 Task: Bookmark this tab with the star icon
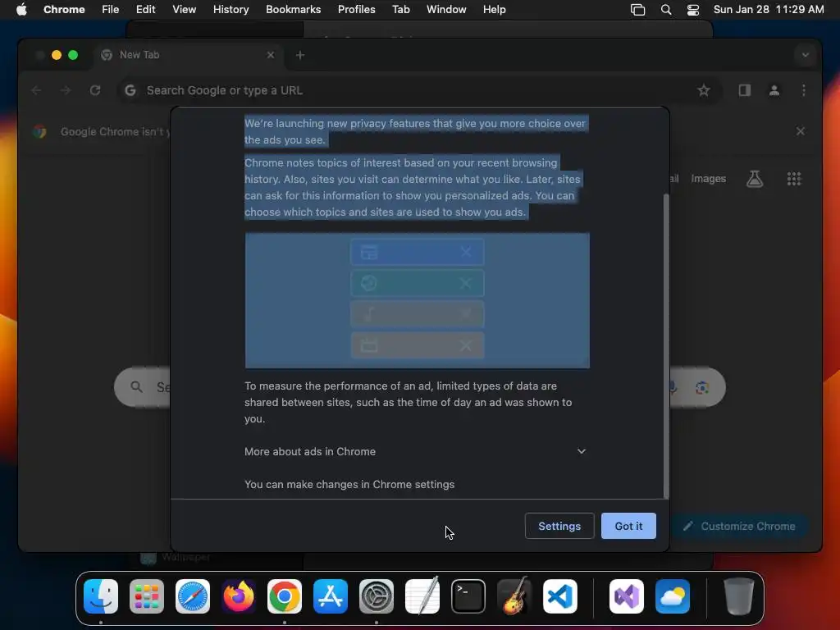coord(703,90)
